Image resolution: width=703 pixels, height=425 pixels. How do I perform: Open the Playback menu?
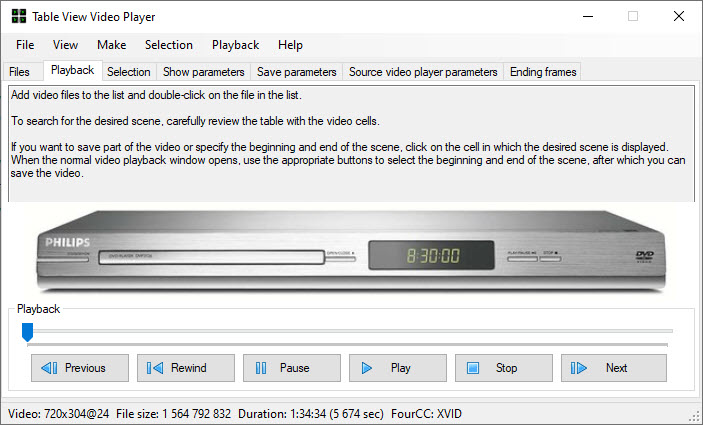tap(235, 45)
